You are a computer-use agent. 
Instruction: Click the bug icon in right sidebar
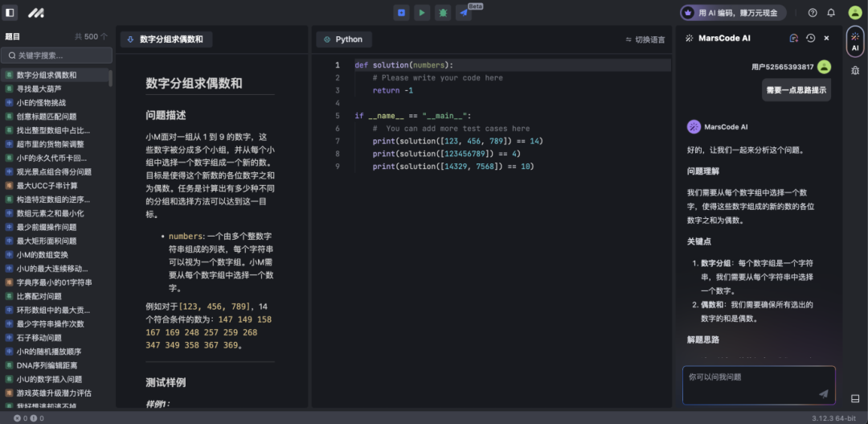pyautogui.click(x=855, y=70)
